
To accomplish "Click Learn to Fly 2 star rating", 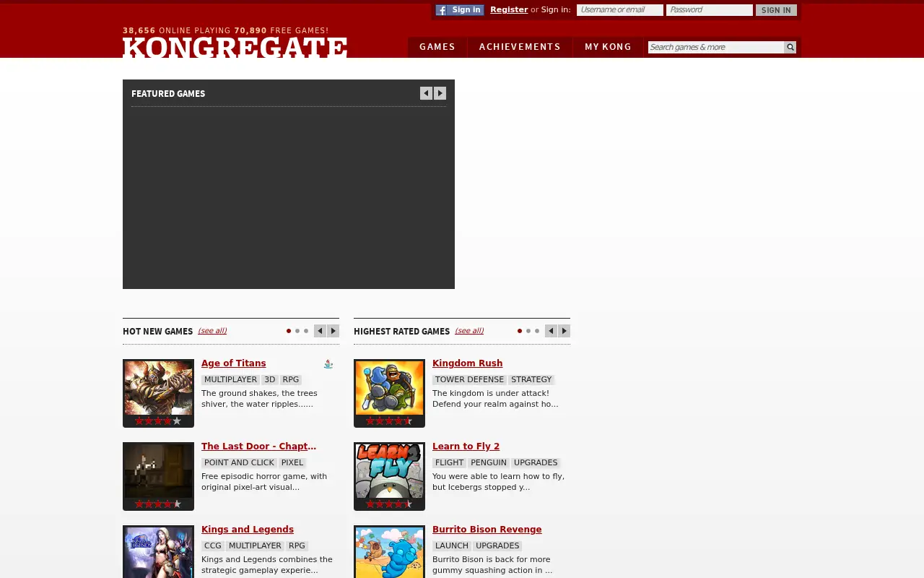I will click(389, 504).
